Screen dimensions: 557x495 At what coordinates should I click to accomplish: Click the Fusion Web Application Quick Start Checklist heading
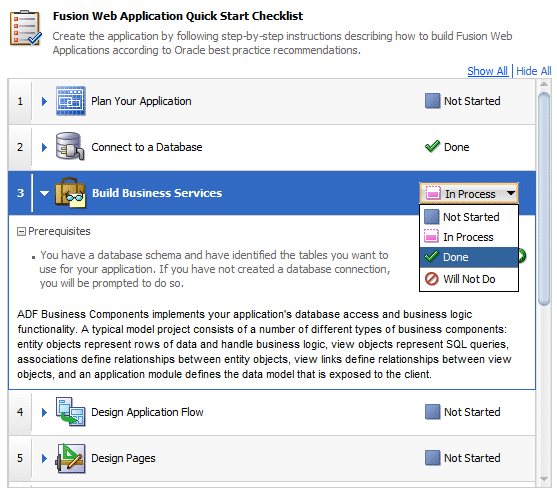click(178, 16)
